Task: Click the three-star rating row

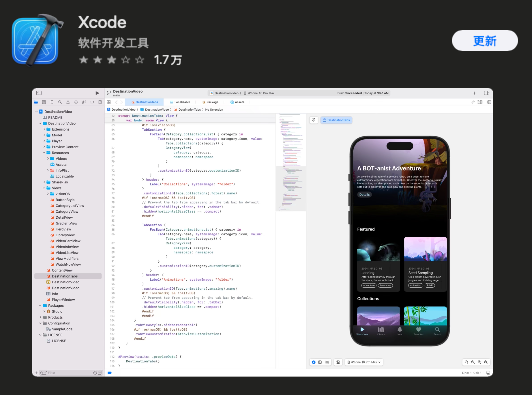Action: (112, 60)
